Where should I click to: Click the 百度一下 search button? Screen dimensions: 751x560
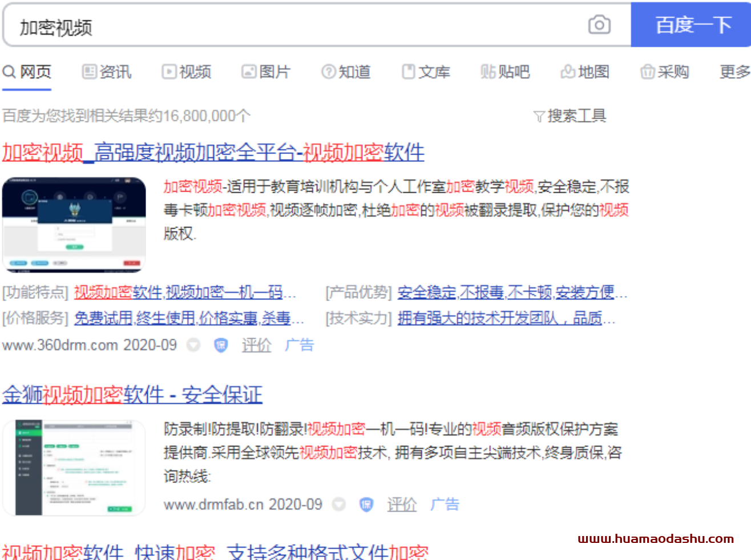point(691,25)
